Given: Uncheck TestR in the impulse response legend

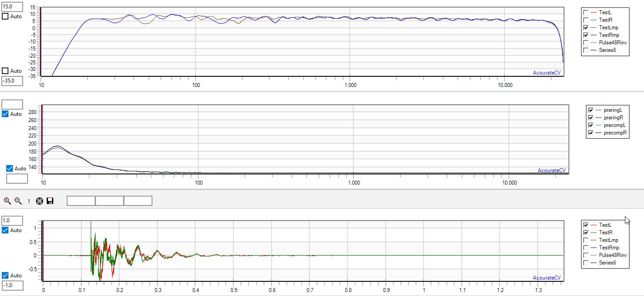Looking at the screenshot, I should click(586, 233).
